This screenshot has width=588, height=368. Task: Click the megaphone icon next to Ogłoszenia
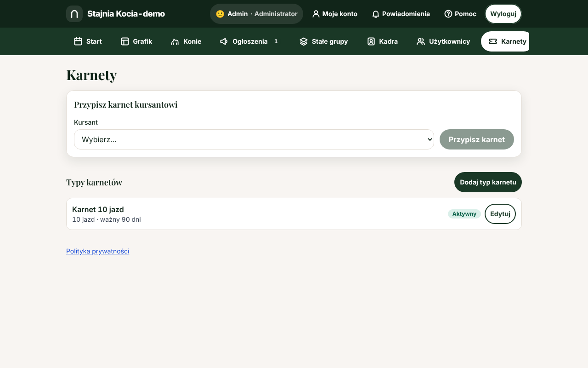[x=224, y=41]
